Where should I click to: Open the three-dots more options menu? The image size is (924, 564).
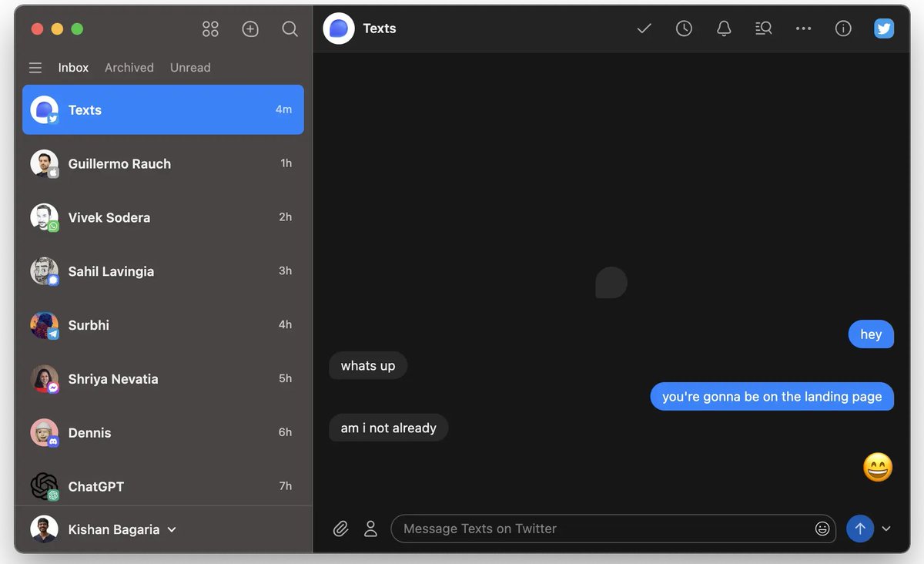[x=803, y=29]
